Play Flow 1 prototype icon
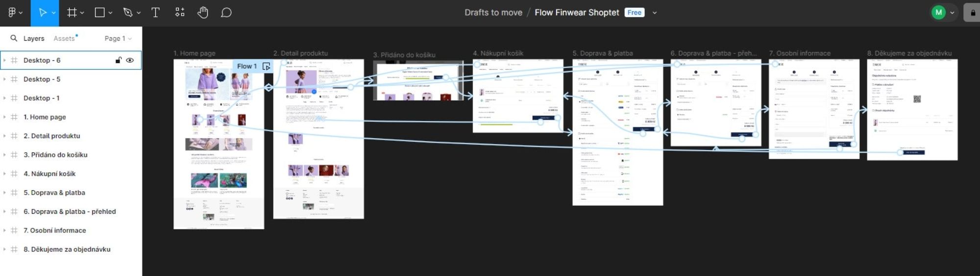The width and height of the screenshot is (980, 276). [x=266, y=66]
